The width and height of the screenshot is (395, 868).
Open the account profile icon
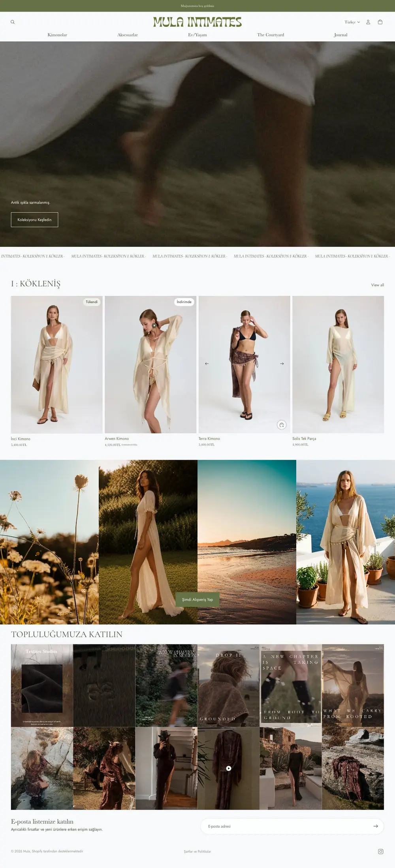368,22
